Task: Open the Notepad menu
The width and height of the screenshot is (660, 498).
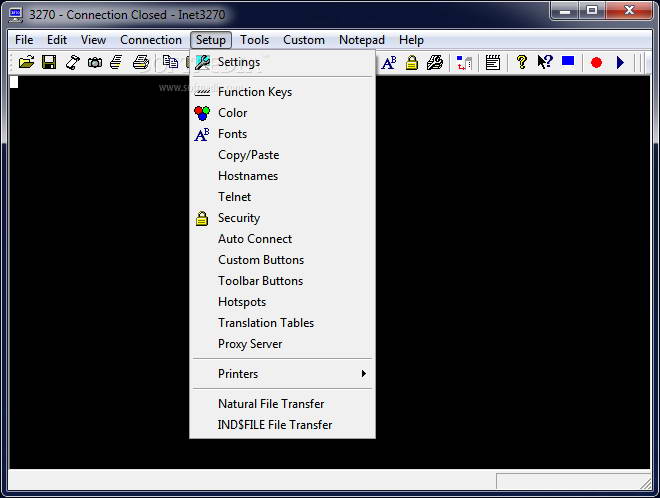Action: coord(362,40)
